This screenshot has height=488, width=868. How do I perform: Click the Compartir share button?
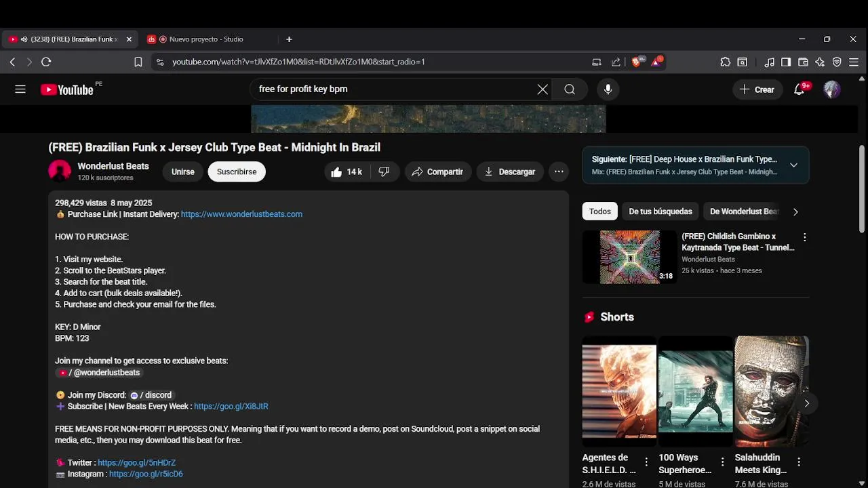point(437,171)
